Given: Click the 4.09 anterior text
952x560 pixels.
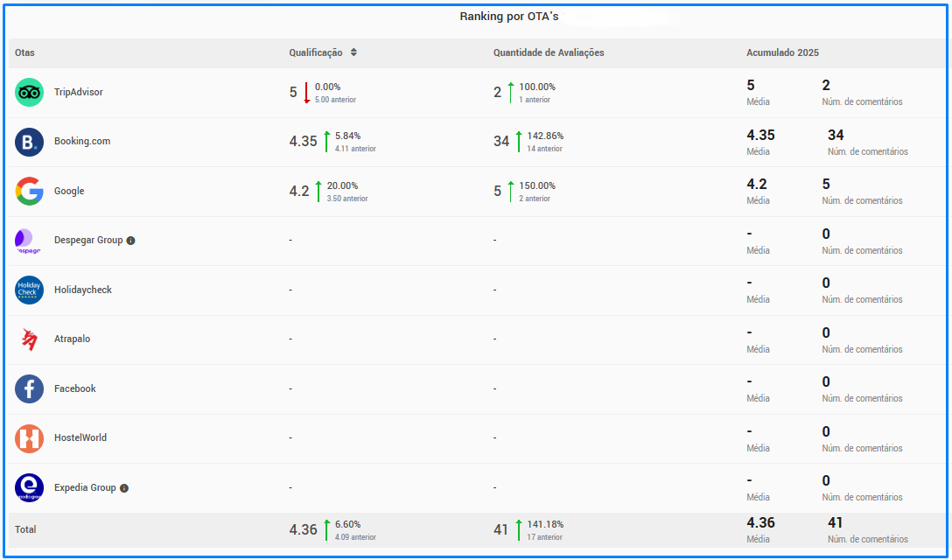Looking at the screenshot, I should tap(355, 537).
